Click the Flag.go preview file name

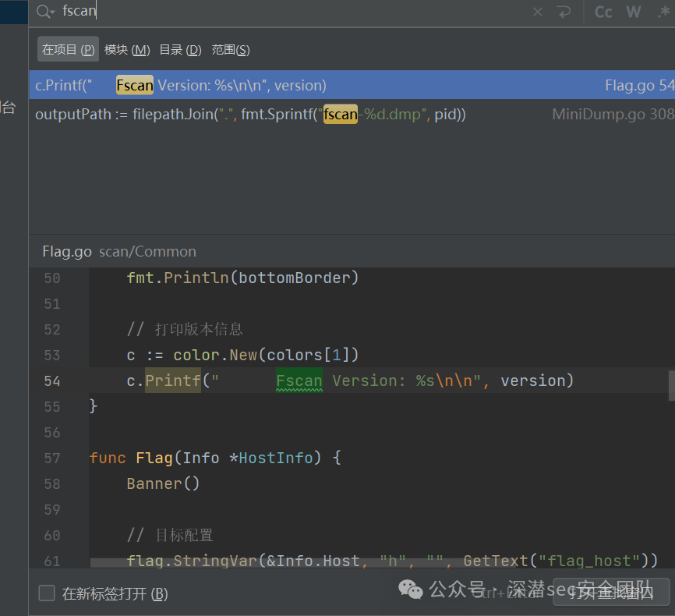(67, 252)
